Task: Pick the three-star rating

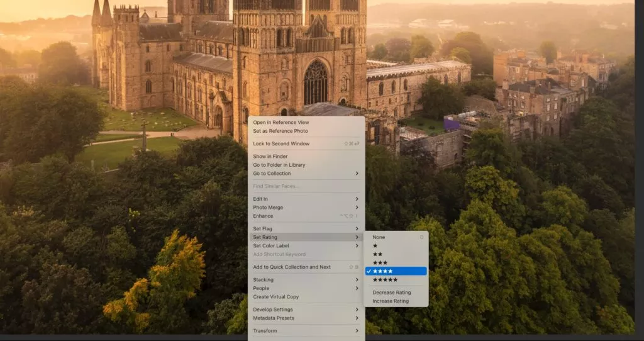Action: pyautogui.click(x=380, y=262)
